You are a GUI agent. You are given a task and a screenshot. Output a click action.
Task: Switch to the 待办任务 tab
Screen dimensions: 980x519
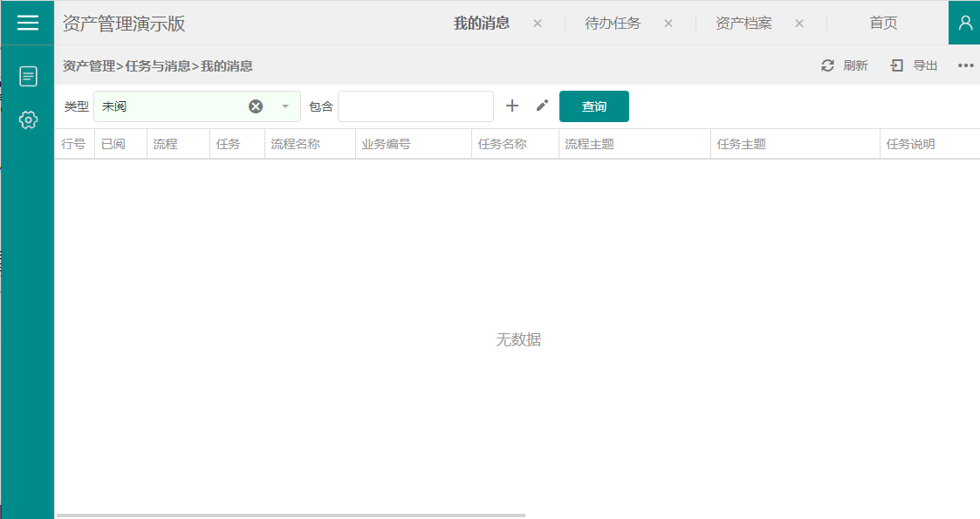click(613, 23)
